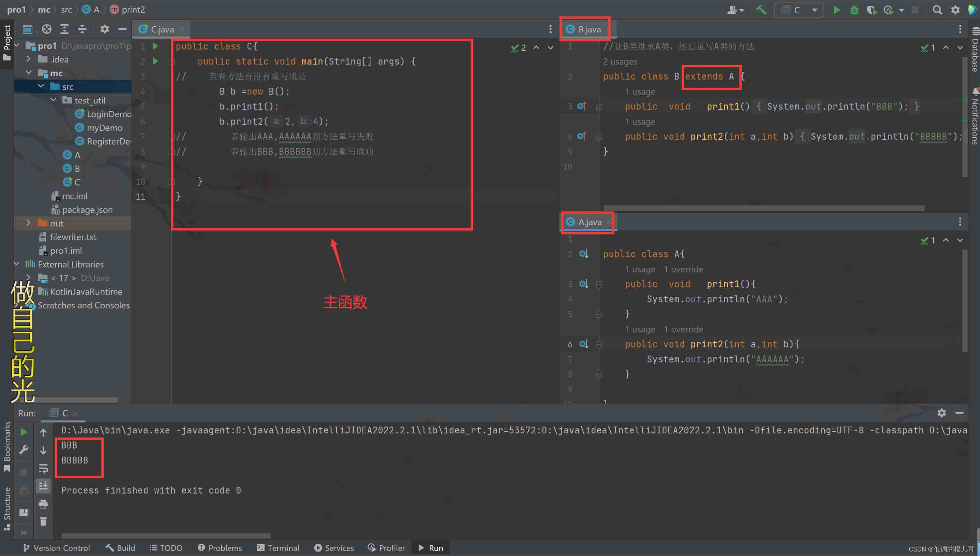This screenshot has width=980, height=556.
Task: Open the Terminal tool window tab
Action: 278,548
